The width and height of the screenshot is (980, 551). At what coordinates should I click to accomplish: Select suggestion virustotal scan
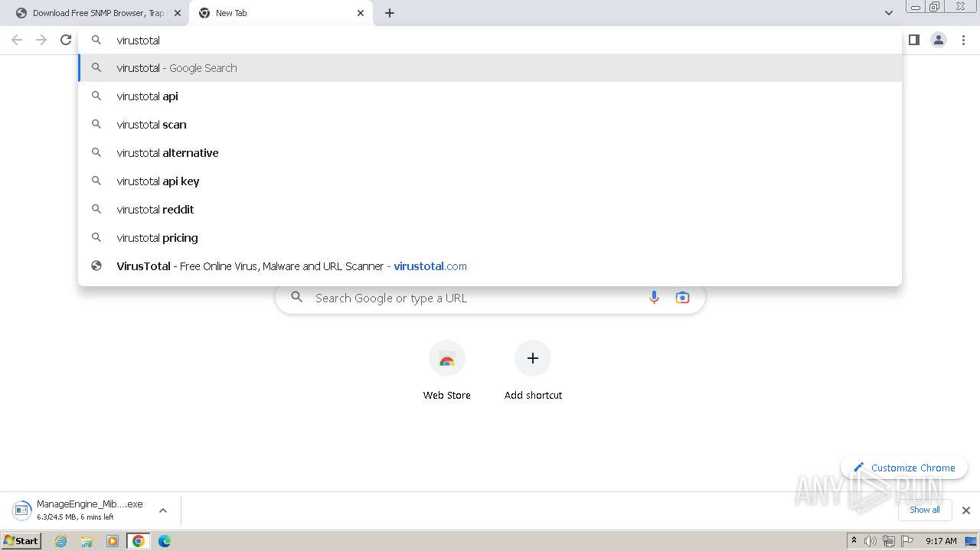[490, 125]
